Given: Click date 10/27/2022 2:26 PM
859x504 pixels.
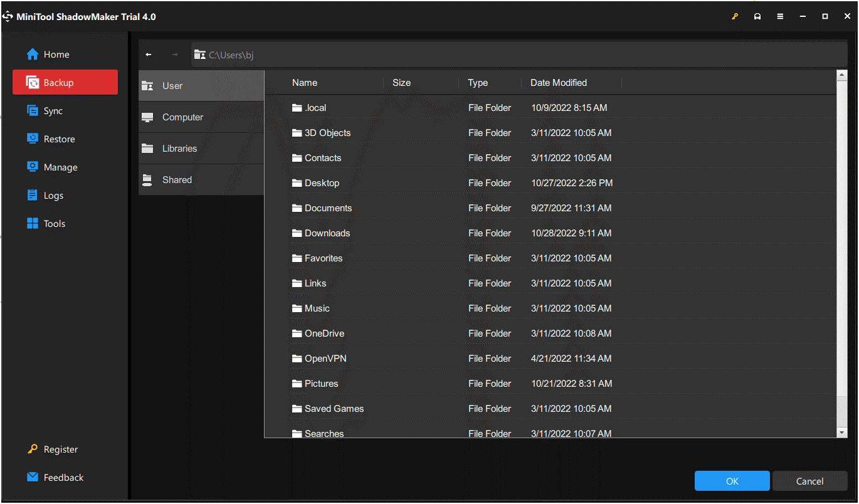Looking at the screenshot, I should [x=572, y=183].
